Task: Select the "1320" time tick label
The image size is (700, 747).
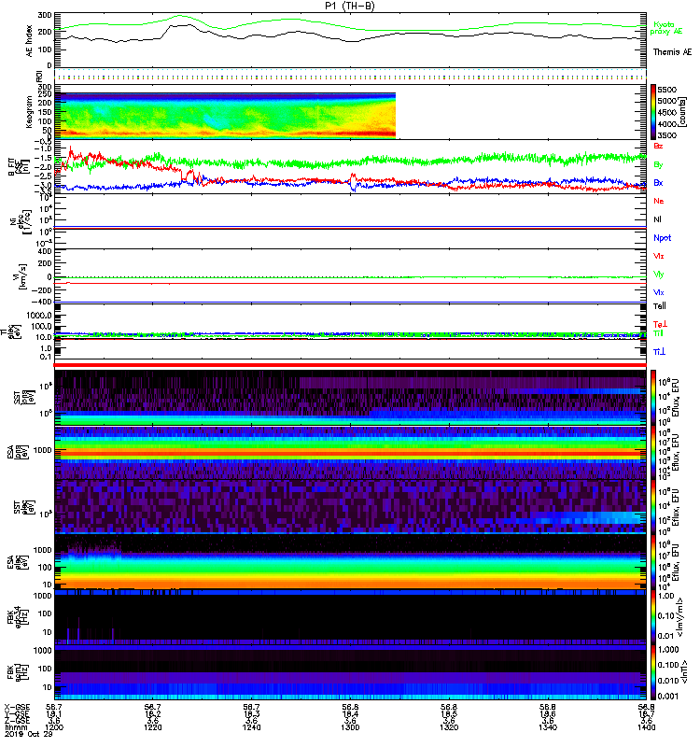Action: coord(449,727)
